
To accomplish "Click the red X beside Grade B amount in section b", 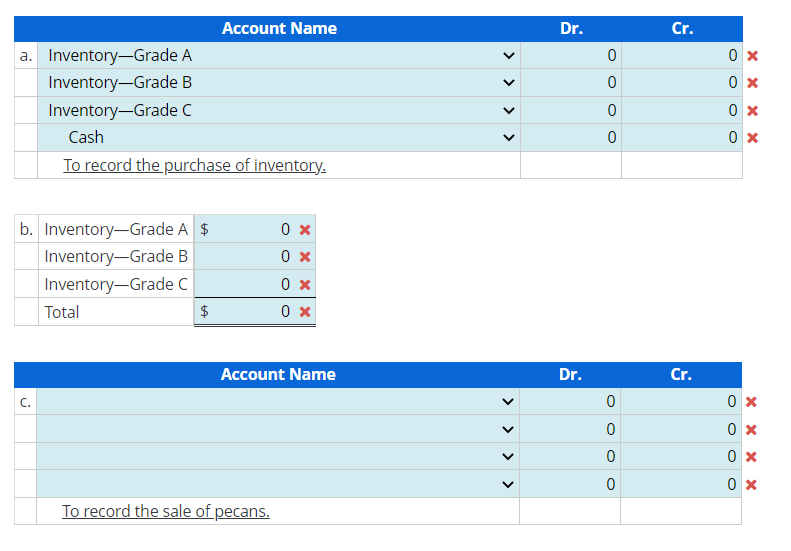I will (x=305, y=257).
